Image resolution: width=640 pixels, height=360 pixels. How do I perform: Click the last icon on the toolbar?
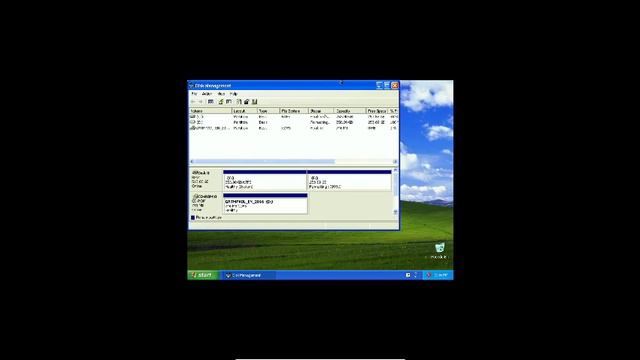coord(255,102)
